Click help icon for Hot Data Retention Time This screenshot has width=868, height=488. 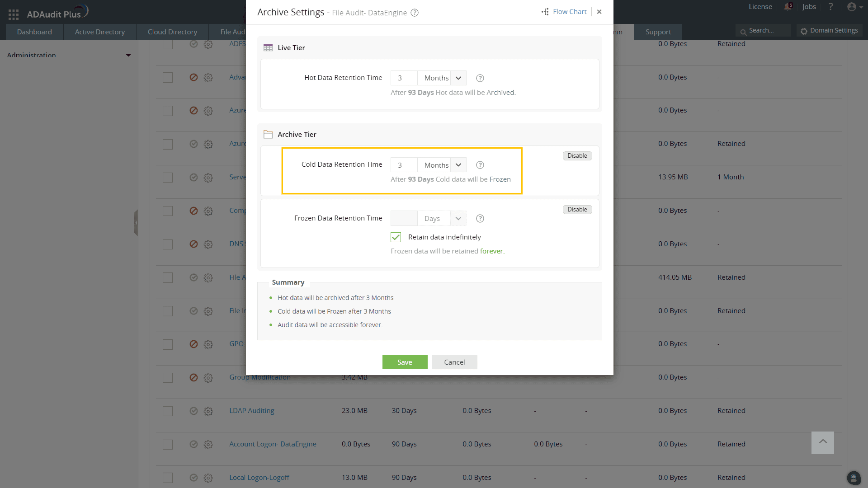click(480, 78)
